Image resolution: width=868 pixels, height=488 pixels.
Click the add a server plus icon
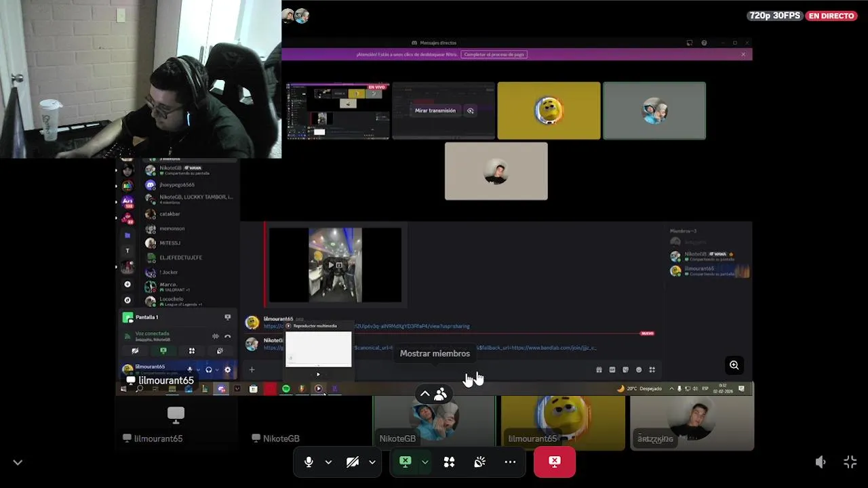pos(127,285)
